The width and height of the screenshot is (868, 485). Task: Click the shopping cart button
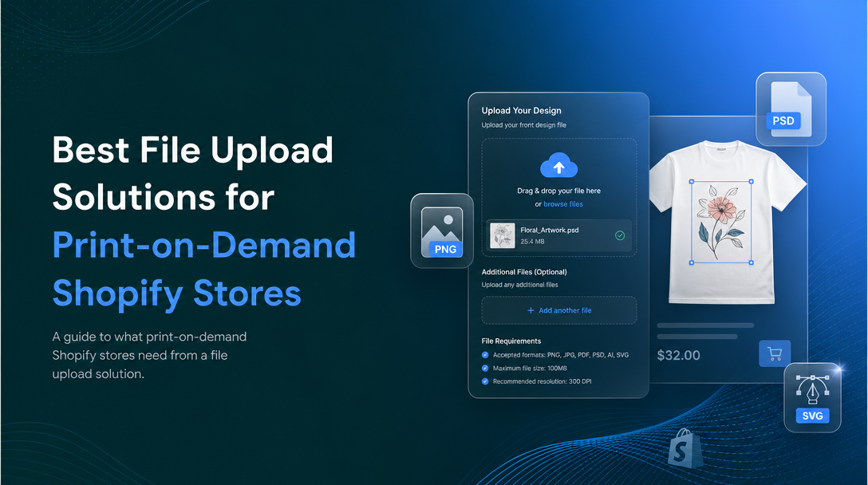point(775,353)
